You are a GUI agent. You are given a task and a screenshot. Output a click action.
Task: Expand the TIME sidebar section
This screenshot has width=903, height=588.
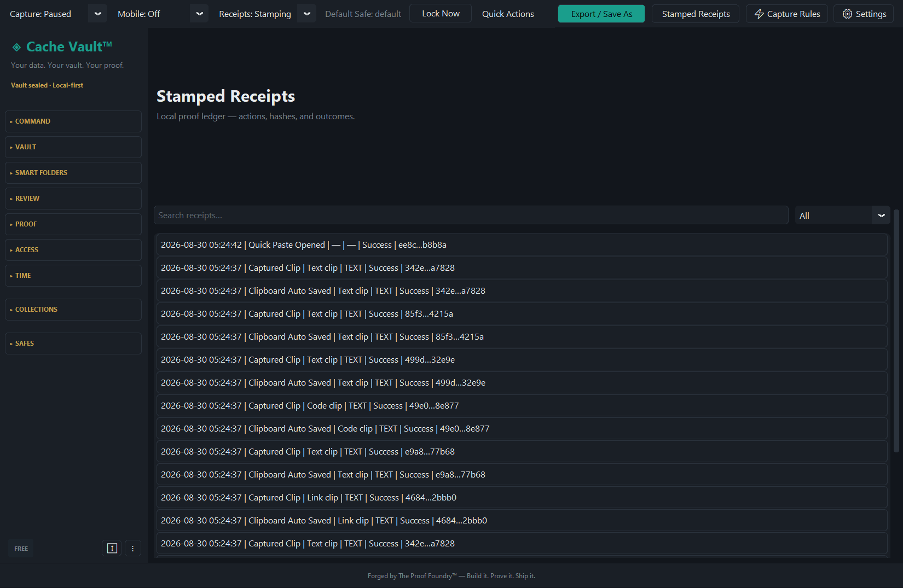click(x=73, y=276)
